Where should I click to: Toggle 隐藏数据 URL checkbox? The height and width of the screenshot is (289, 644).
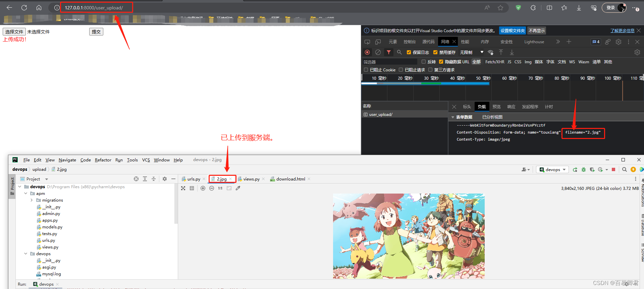tap(441, 62)
